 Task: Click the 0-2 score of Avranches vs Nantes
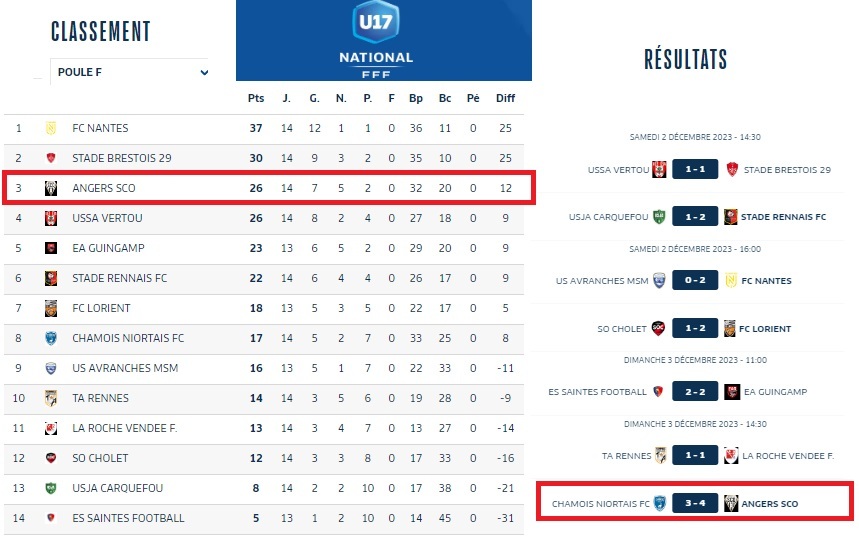tap(693, 281)
